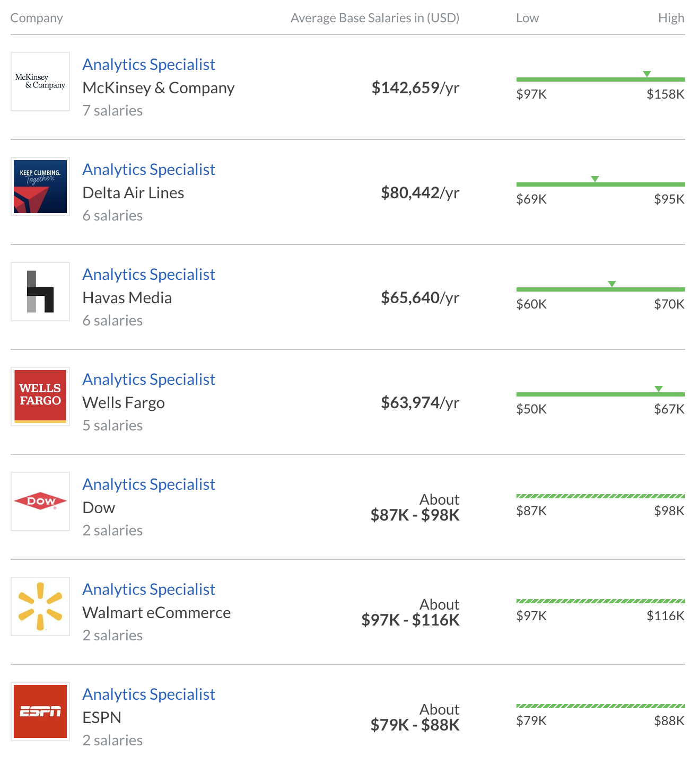Open Analytics Specialist link for Dow
This screenshot has height=757, width=700.
click(149, 485)
